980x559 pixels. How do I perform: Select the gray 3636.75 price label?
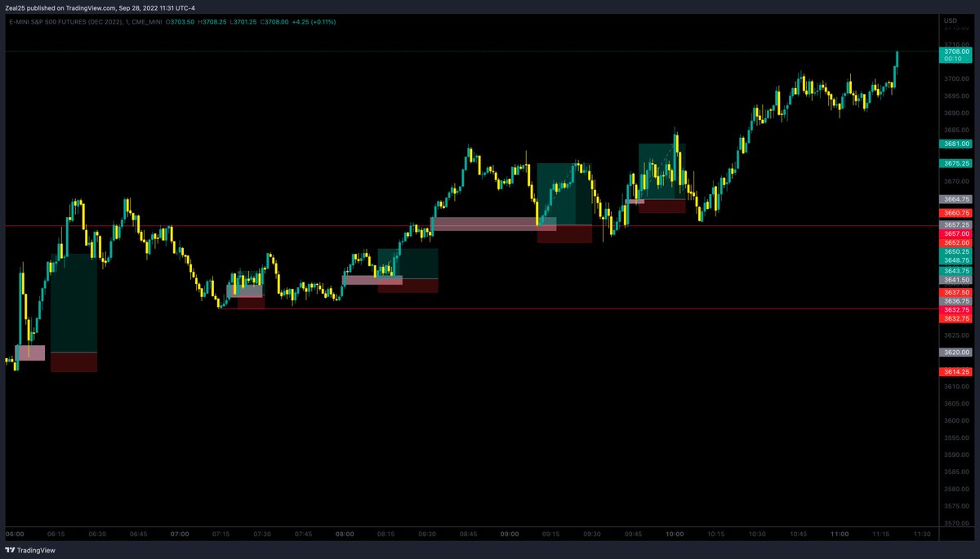(x=955, y=301)
